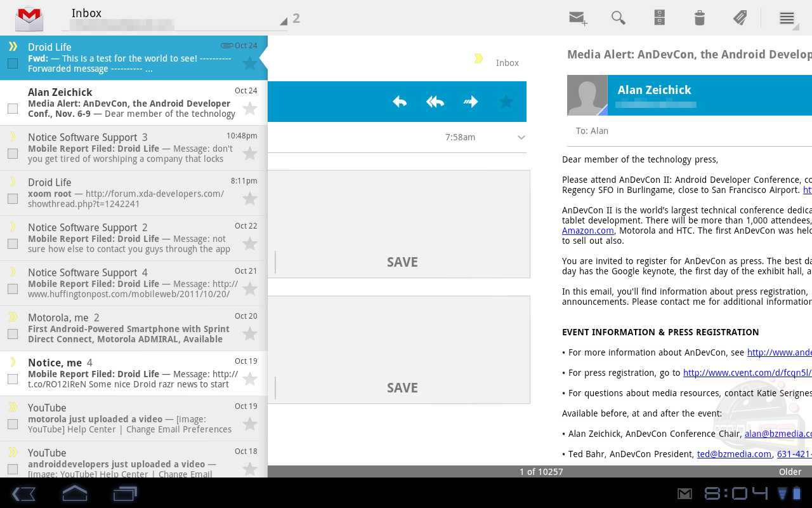This screenshot has height=508, width=812.
Task: Forward the open email
Action: [x=471, y=102]
